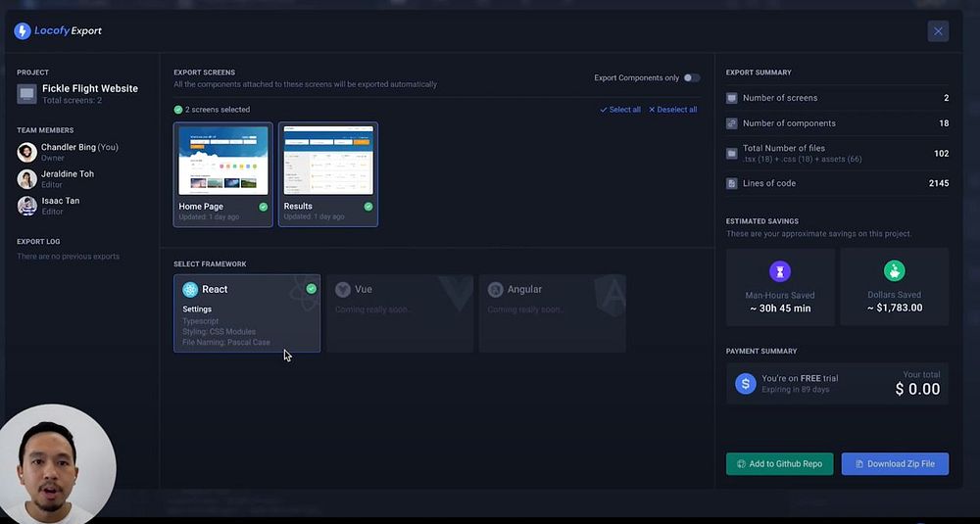
Task: Click the React framework selected checkmark
Action: 312,289
